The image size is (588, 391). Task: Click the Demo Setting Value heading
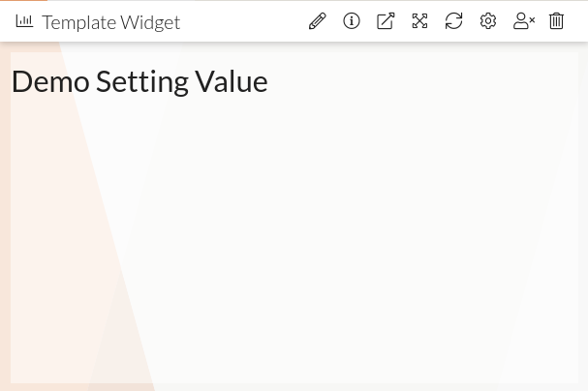click(139, 82)
